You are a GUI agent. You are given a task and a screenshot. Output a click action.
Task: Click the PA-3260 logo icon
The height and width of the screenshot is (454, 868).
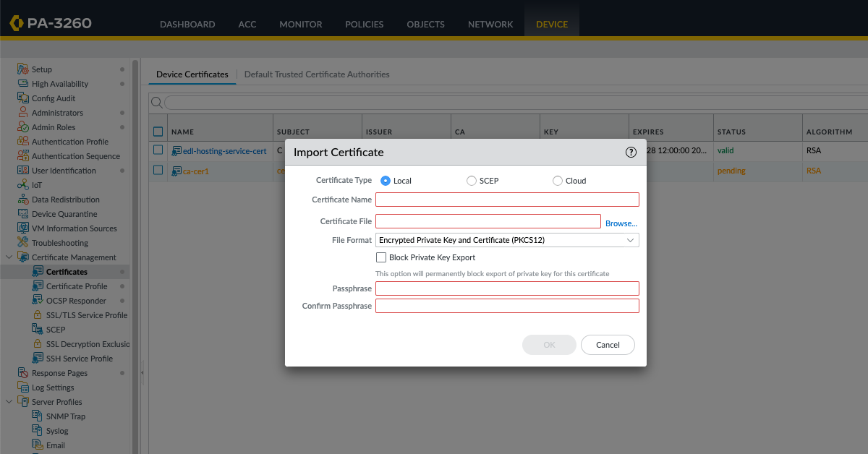(17, 24)
